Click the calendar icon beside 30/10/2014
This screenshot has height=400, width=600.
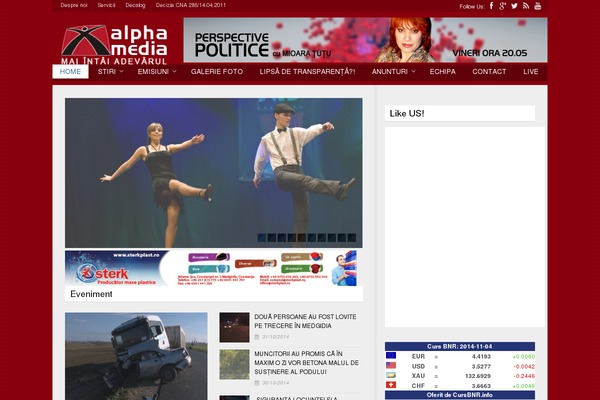(x=257, y=383)
